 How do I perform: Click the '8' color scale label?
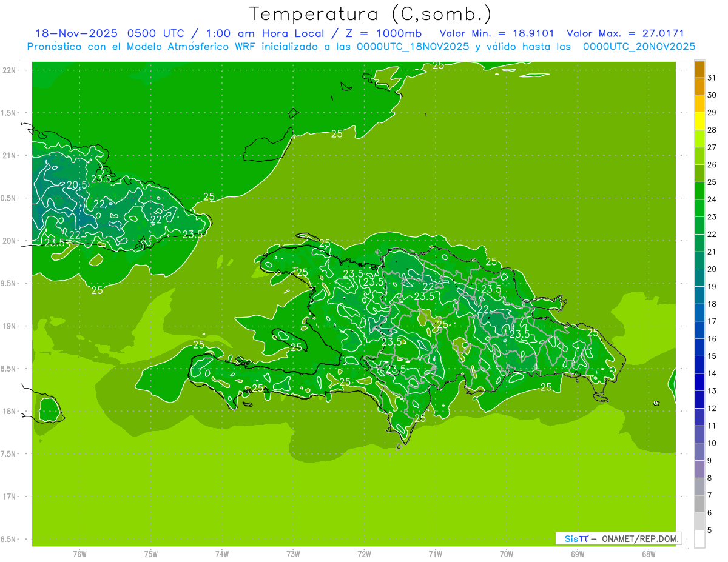(x=710, y=478)
